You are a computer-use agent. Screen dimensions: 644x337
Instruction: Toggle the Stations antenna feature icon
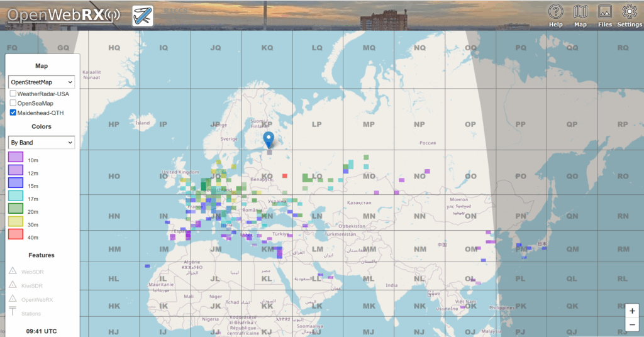click(13, 312)
